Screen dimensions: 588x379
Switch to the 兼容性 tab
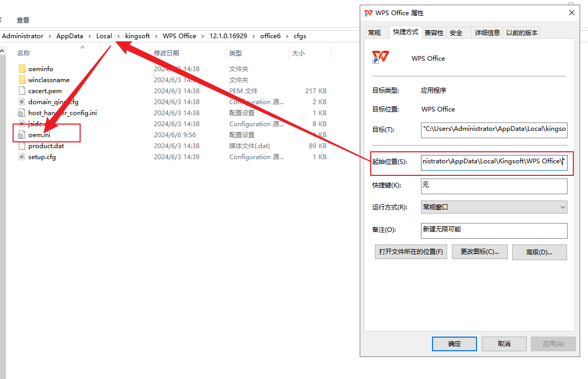(434, 33)
